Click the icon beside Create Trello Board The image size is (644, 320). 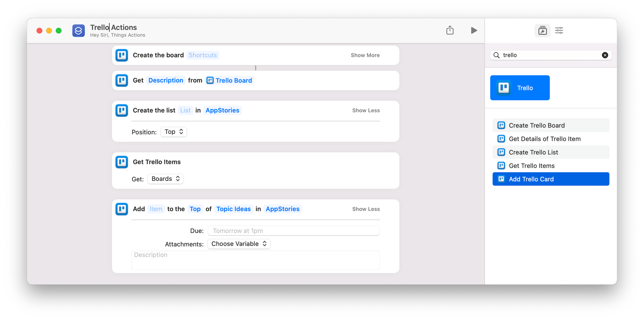tap(501, 125)
